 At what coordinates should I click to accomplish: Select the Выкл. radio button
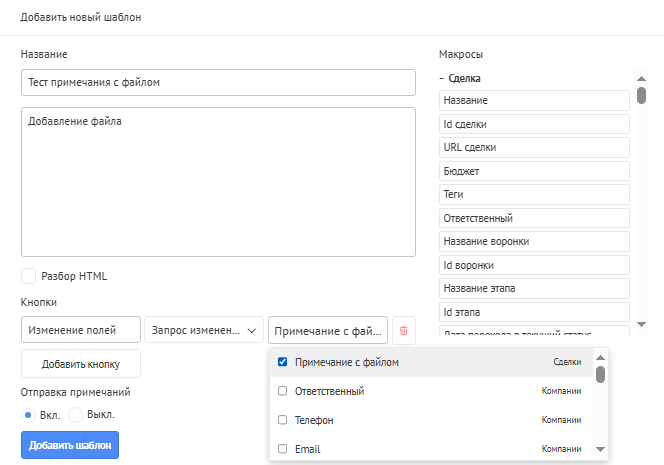coord(75,415)
